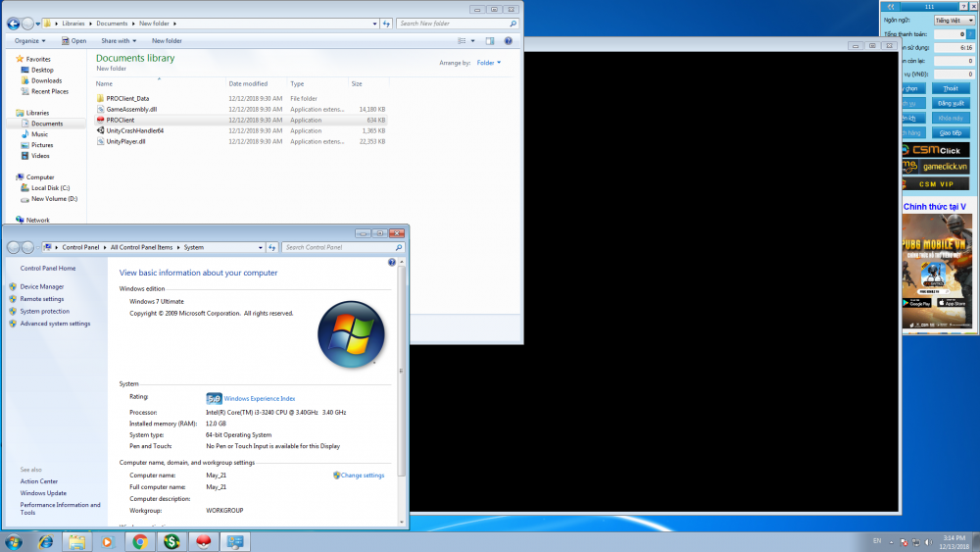980x552 pixels.
Task: Open the red Pokeball app on taskbar
Action: (203, 541)
